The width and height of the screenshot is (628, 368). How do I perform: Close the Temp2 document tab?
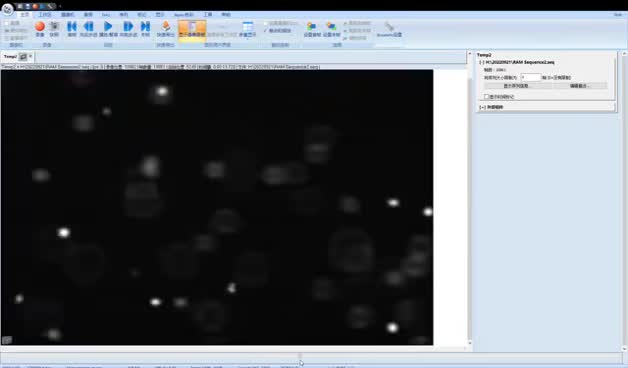coord(30,56)
